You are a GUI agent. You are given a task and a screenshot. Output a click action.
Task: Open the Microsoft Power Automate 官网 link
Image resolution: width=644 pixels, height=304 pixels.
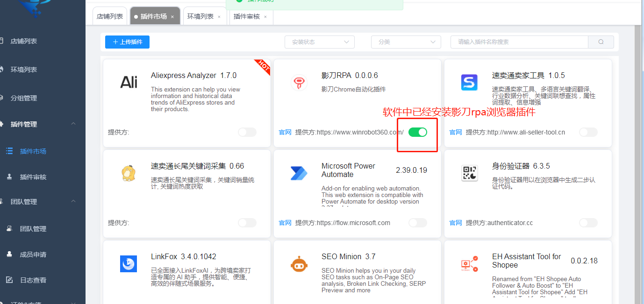(x=285, y=223)
